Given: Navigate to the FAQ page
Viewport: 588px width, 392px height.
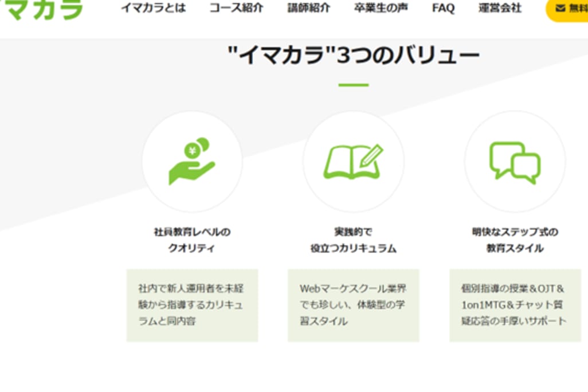Looking at the screenshot, I should 443,9.
